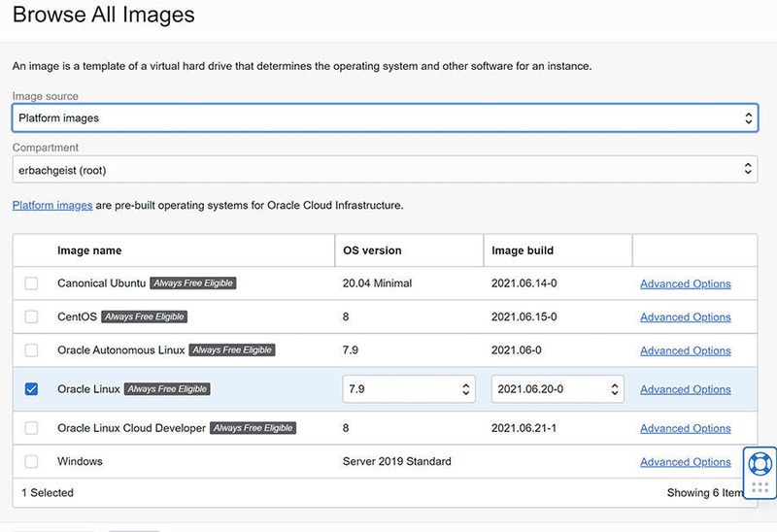Click the OS version column header
777x532 pixels.
click(x=372, y=250)
